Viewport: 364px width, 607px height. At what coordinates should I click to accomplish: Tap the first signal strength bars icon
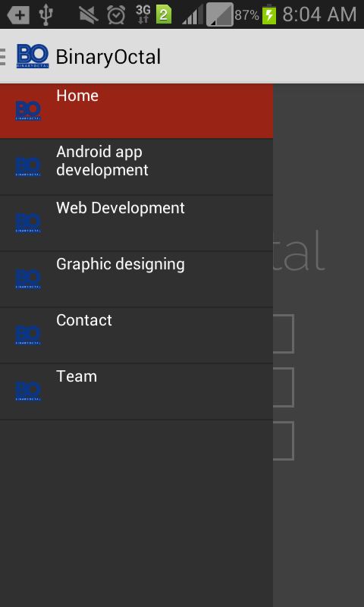click(193, 15)
